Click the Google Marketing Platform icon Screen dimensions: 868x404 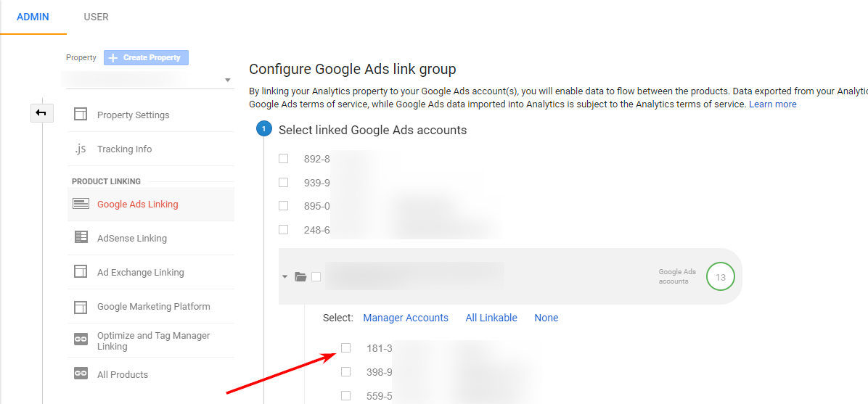coord(81,306)
